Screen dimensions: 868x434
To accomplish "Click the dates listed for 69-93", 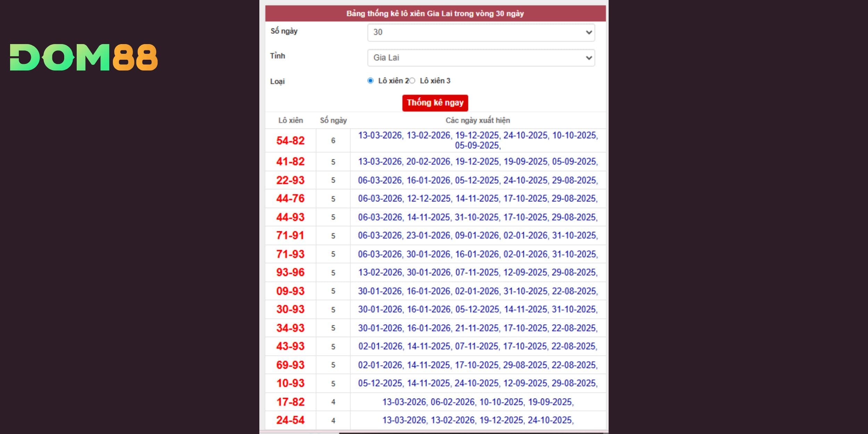I will click(478, 365).
